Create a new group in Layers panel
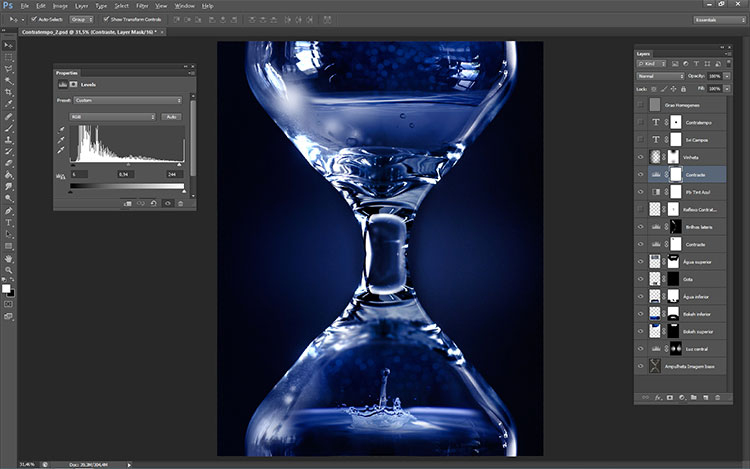The height and width of the screenshot is (469, 750). pyautogui.click(x=694, y=397)
